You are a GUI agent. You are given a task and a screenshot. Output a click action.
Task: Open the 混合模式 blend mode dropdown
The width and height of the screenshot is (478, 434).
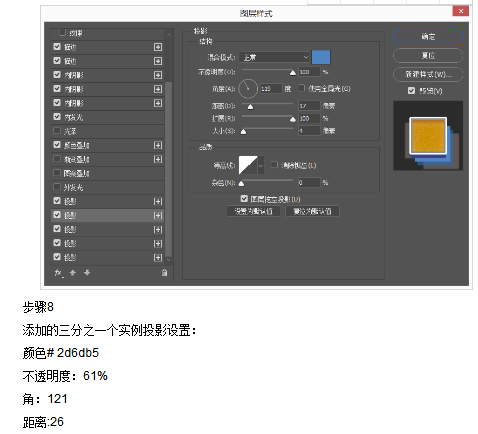(x=275, y=57)
